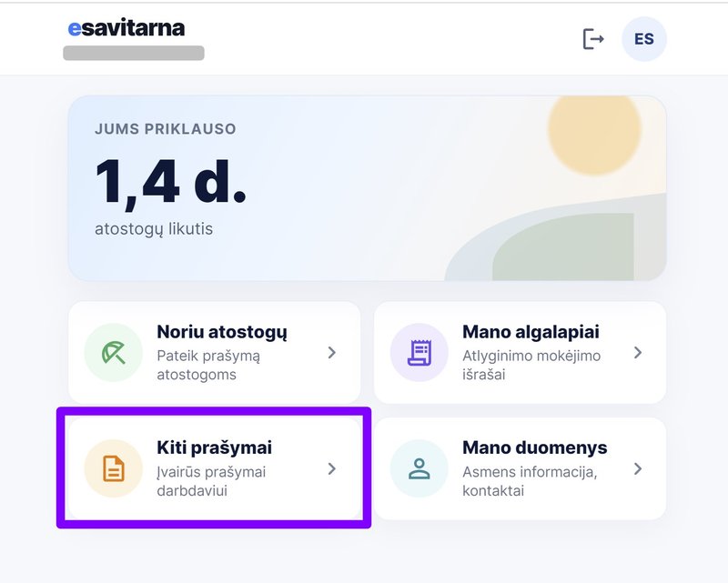The height and width of the screenshot is (583, 728).
Task: Open the ES user avatar menu
Action: click(x=644, y=39)
